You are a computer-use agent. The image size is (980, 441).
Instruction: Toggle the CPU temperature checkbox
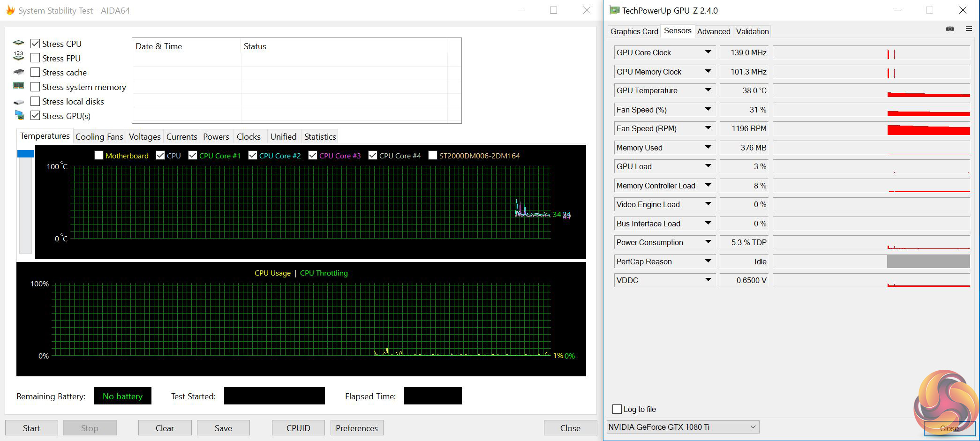pyautogui.click(x=160, y=155)
